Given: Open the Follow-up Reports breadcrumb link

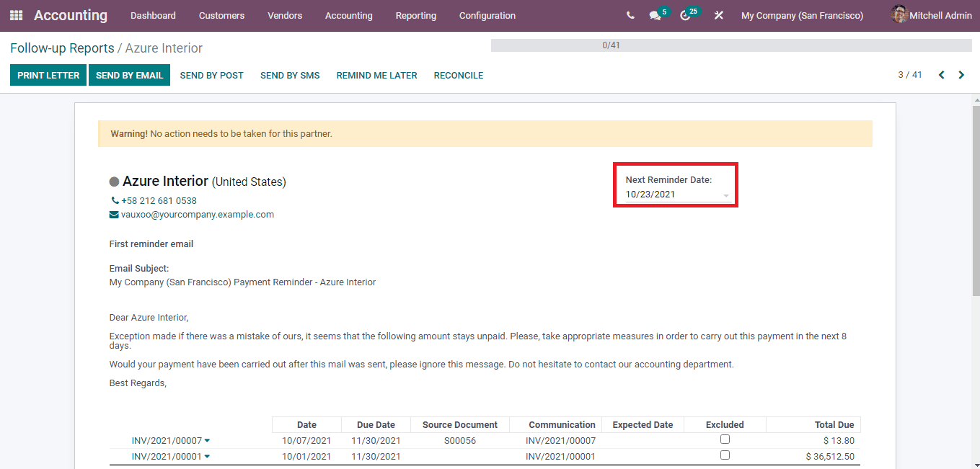Looking at the screenshot, I should pos(62,48).
